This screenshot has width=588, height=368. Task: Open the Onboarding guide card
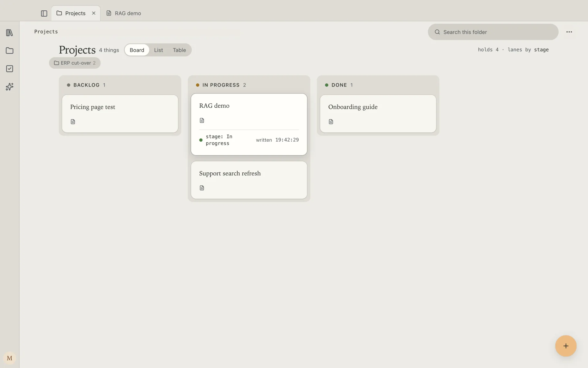(x=378, y=114)
